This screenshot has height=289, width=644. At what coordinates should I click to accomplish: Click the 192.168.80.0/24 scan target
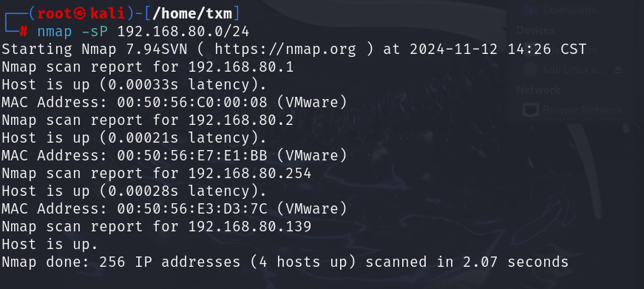(x=183, y=32)
